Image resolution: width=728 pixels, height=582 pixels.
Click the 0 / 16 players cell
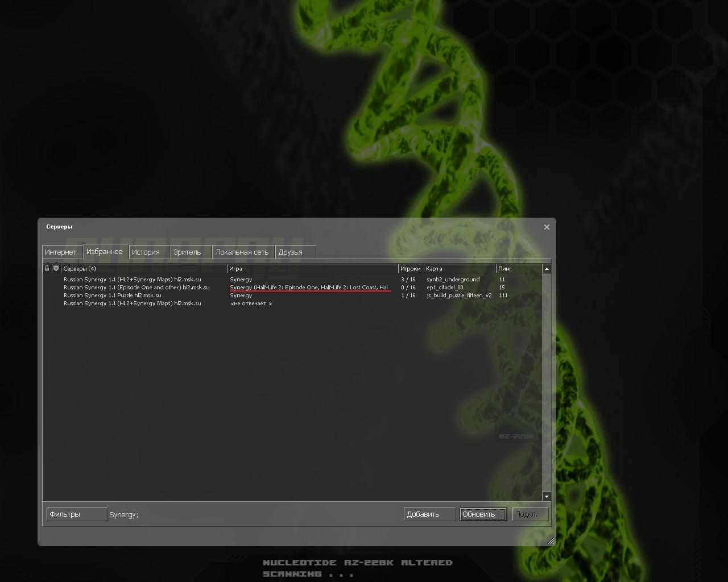click(408, 288)
